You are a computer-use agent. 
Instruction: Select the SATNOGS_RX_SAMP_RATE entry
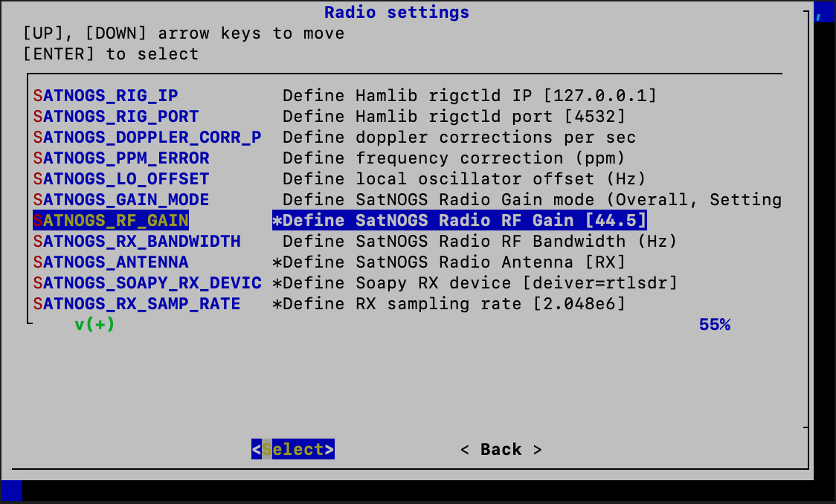(137, 303)
